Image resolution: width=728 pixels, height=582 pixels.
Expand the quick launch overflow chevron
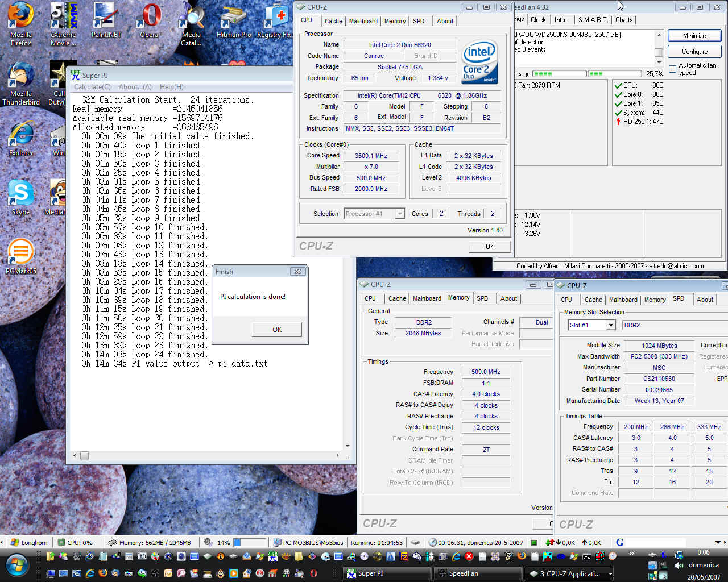[x=631, y=554]
